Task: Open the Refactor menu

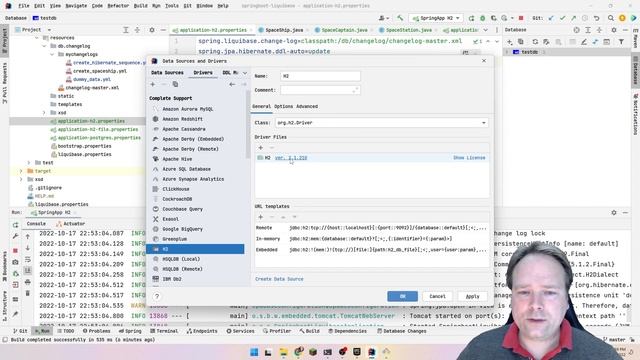Action: 118,6
